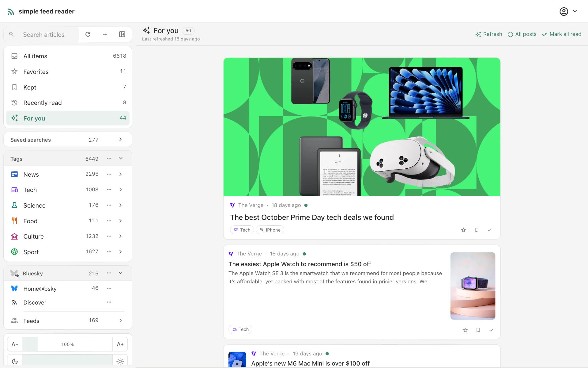
Task: Open more options dots for Sport tag
Action: click(x=109, y=252)
